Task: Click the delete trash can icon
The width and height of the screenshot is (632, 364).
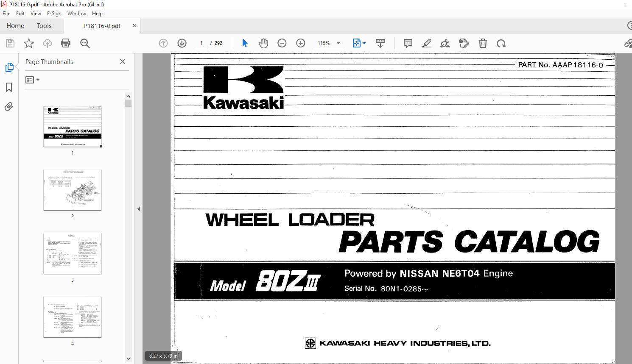Action: [483, 43]
